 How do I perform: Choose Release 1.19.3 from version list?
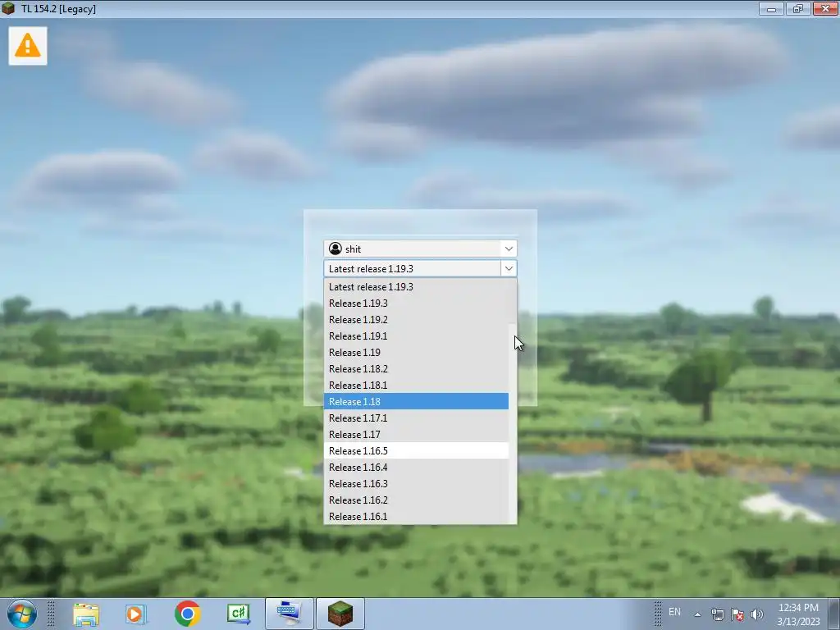[416, 304]
